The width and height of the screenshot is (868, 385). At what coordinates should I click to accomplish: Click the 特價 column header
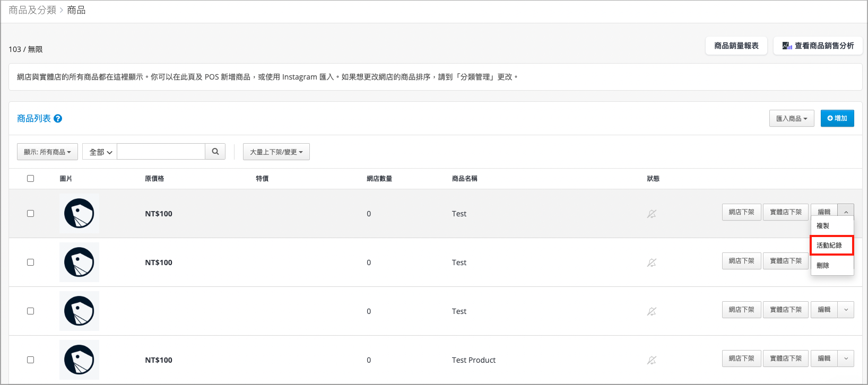tap(262, 179)
